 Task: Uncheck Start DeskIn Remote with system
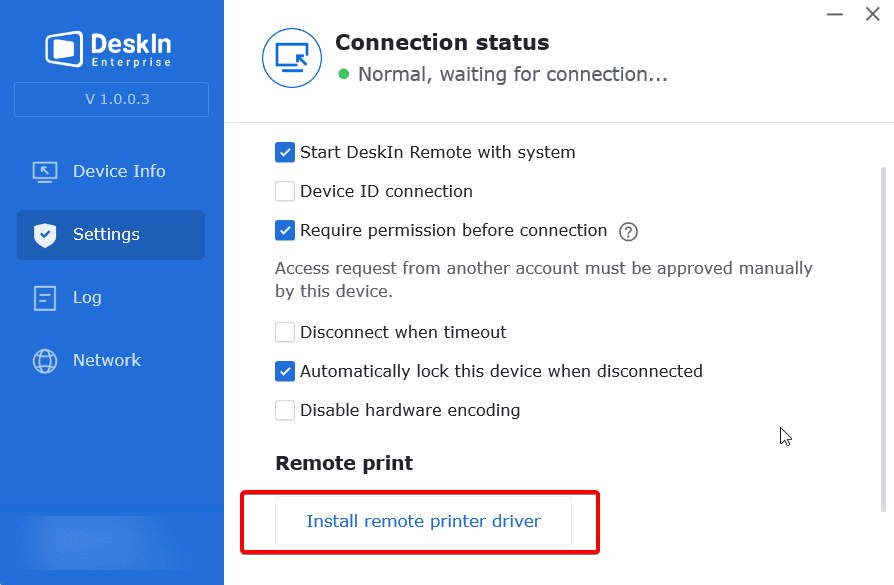coord(285,152)
